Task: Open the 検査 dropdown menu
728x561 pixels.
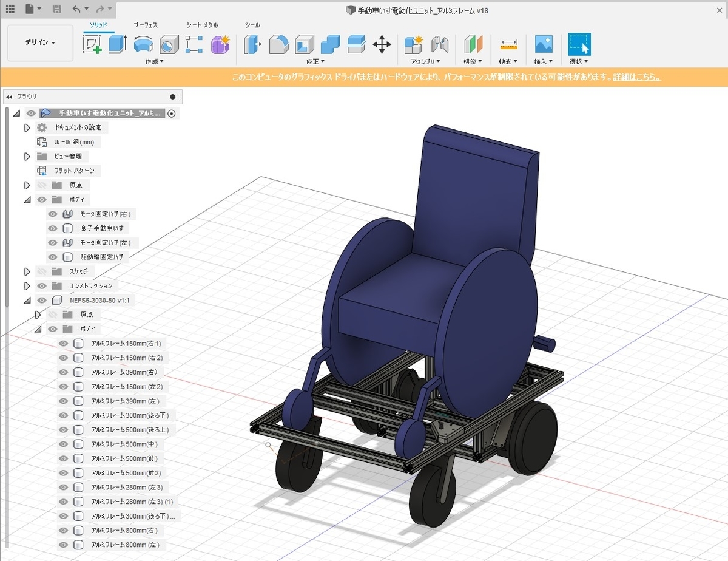Action: pyautogui.click(x=508, y=61)
